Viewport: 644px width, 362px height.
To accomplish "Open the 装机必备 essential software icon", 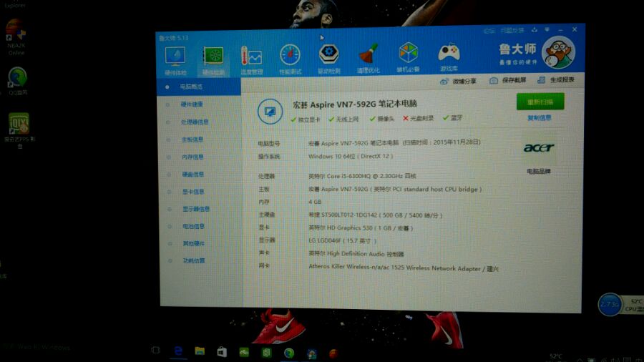I will [x=409, y=57].
